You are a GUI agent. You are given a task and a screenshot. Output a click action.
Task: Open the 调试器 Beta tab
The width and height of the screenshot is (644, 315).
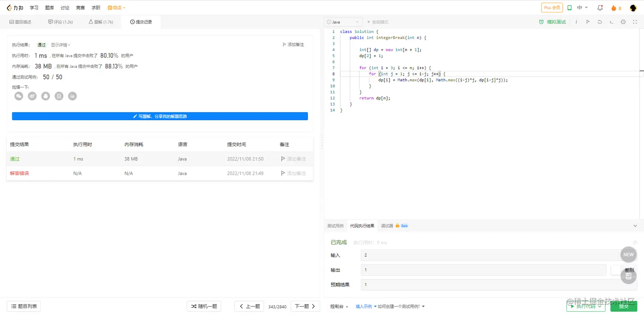(394, 225)
